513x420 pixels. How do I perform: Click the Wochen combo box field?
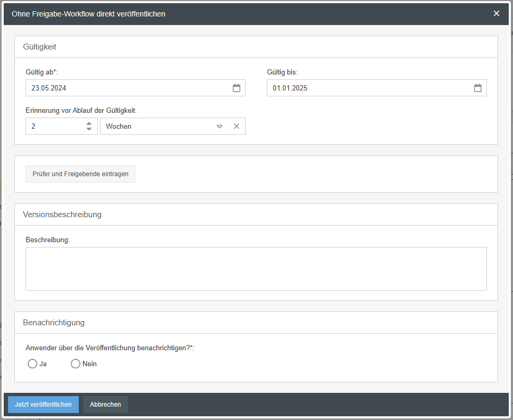click(157, 127)
